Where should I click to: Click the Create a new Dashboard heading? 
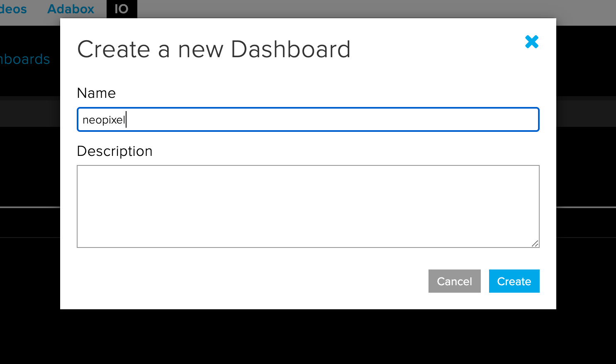pyautogui.click(x=214, y=49)
